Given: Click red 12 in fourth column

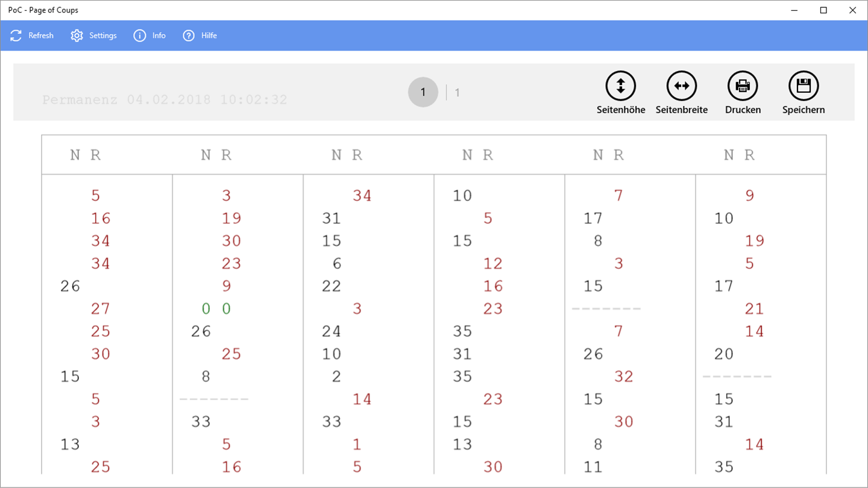Looking at the screenshot, I should (492, 264).
